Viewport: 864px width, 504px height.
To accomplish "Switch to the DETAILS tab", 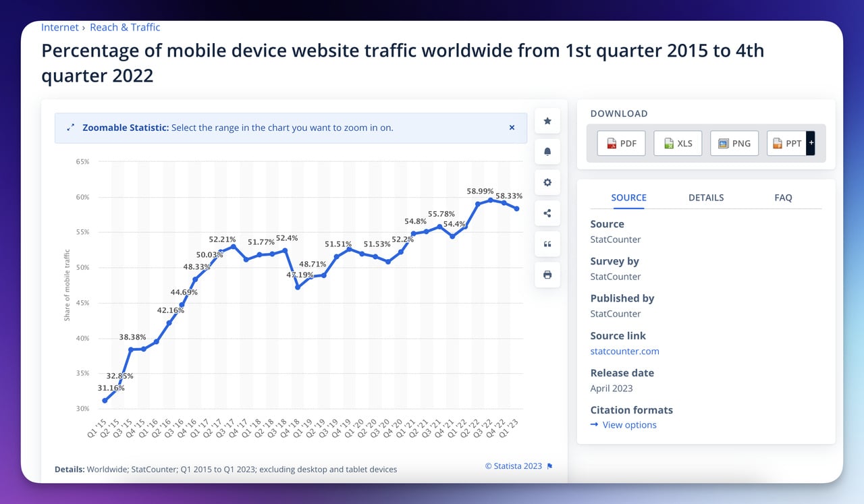I will click(705, 197).
